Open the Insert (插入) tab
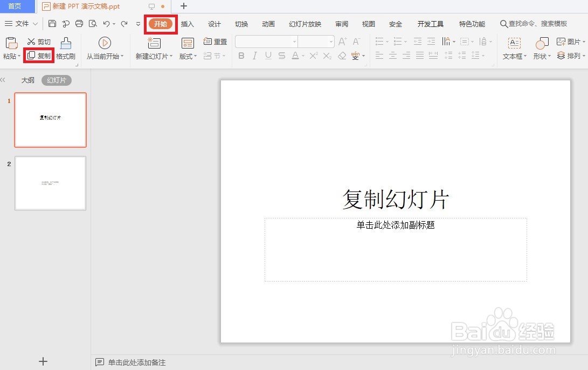This screenshot has height=370, width=588. click(x=187, y=24)
